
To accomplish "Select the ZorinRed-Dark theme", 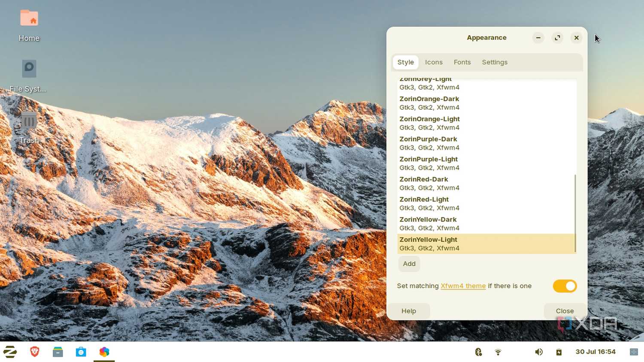I will (486, 184).
